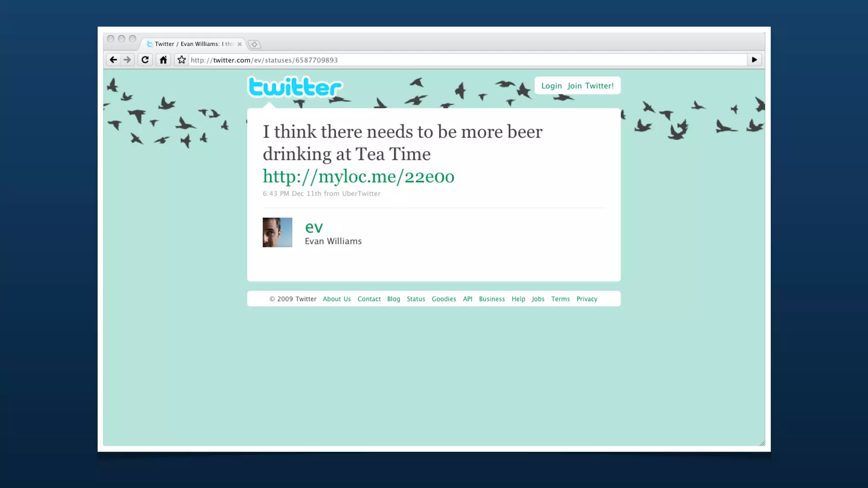
Task: Reload the page with refresh icon
Action: point(145,60)
